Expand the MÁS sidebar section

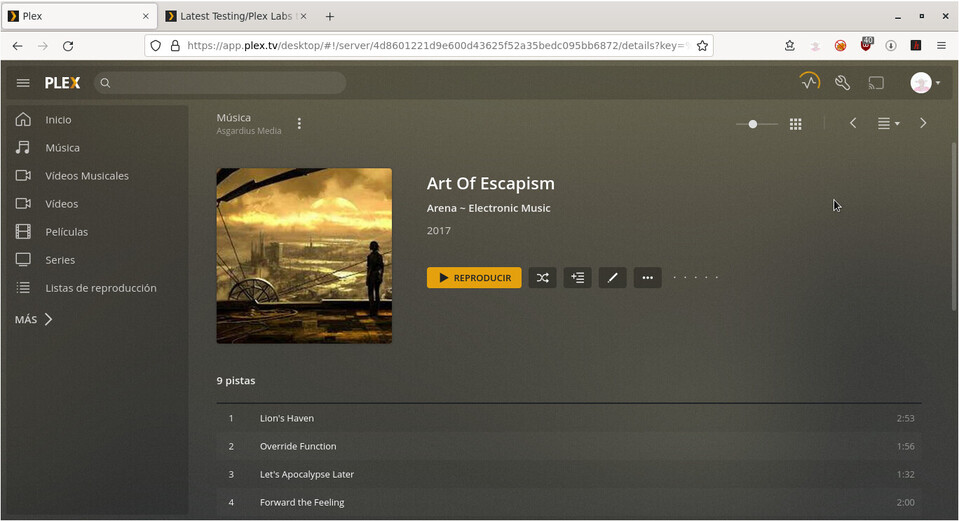pos(34,319)
